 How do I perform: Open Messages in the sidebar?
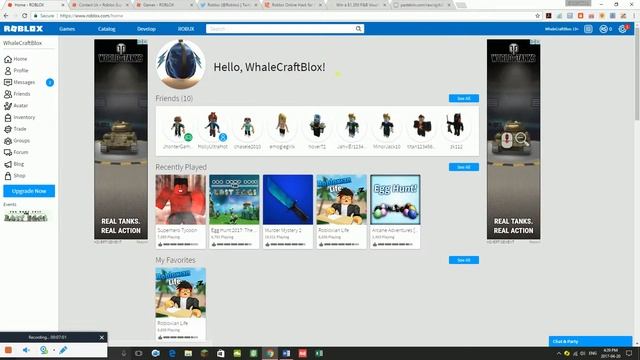pos(20,82)
